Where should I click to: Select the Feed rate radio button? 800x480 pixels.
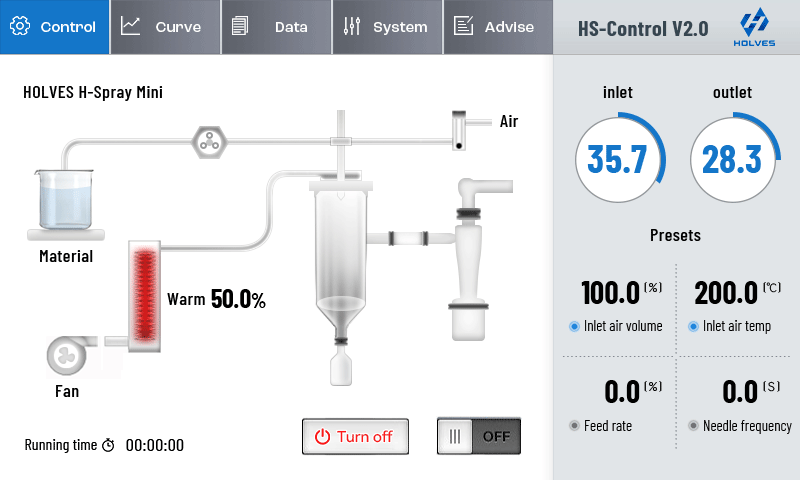click(x=574, y=426)
